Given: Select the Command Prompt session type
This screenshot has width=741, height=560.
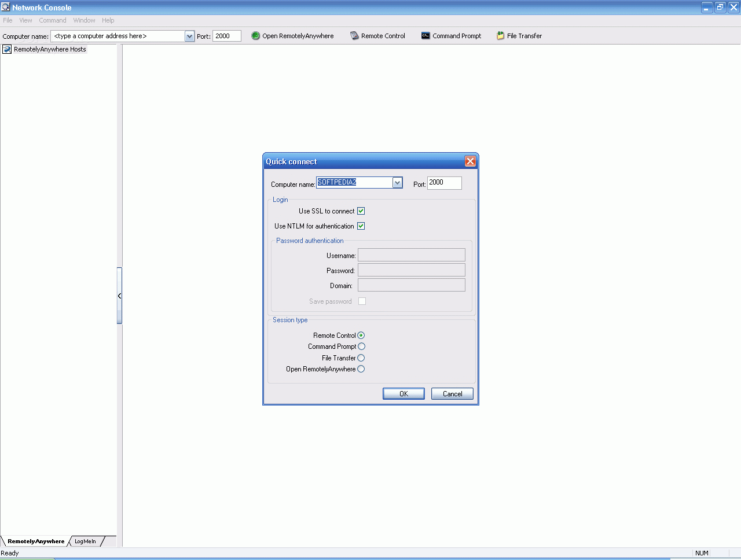Looking at the screenshot, I should (361, 347).
